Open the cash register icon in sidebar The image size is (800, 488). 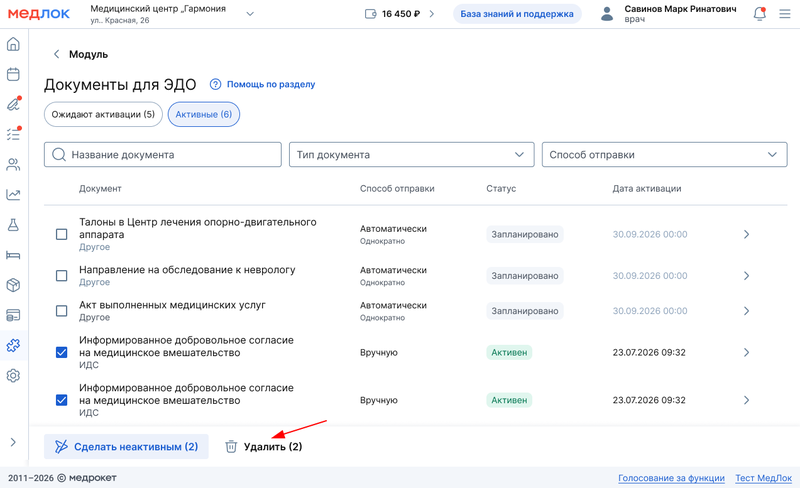(13, 315)
